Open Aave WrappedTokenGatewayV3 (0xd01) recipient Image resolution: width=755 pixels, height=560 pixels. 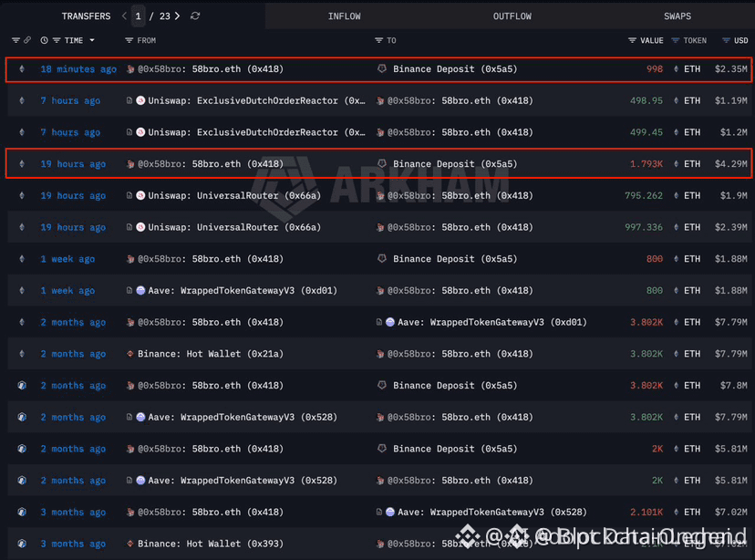tap(492, 323)
